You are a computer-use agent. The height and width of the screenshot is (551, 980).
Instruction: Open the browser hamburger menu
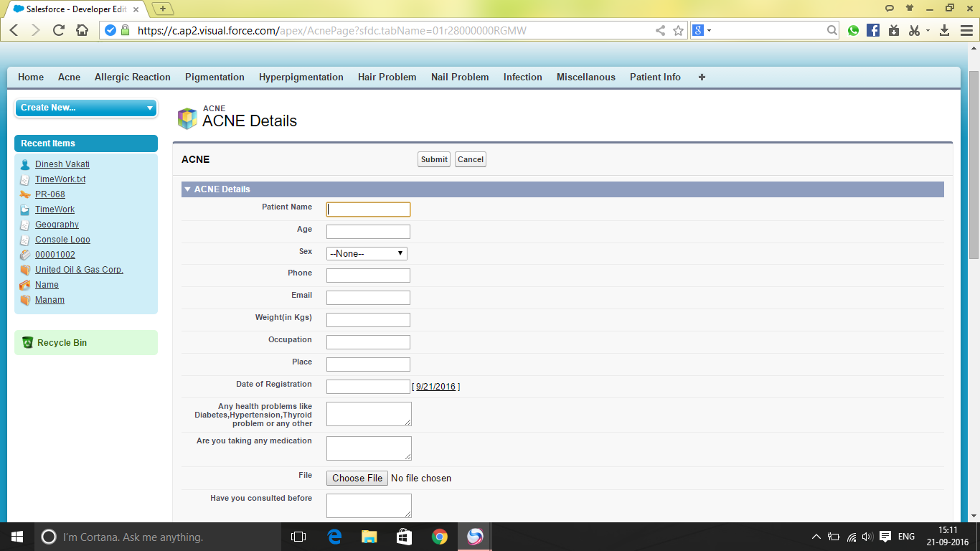click(965, 30)
